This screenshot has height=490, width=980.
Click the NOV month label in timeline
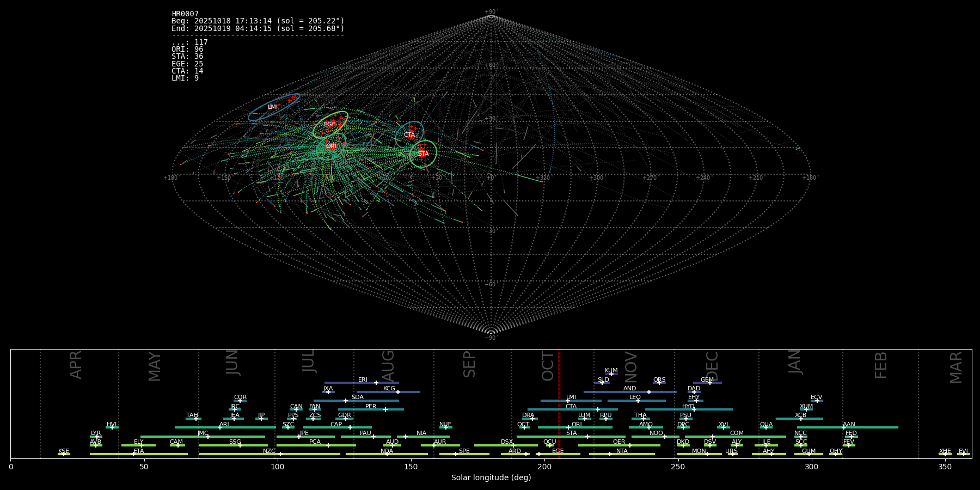click(x=631, y=367)
